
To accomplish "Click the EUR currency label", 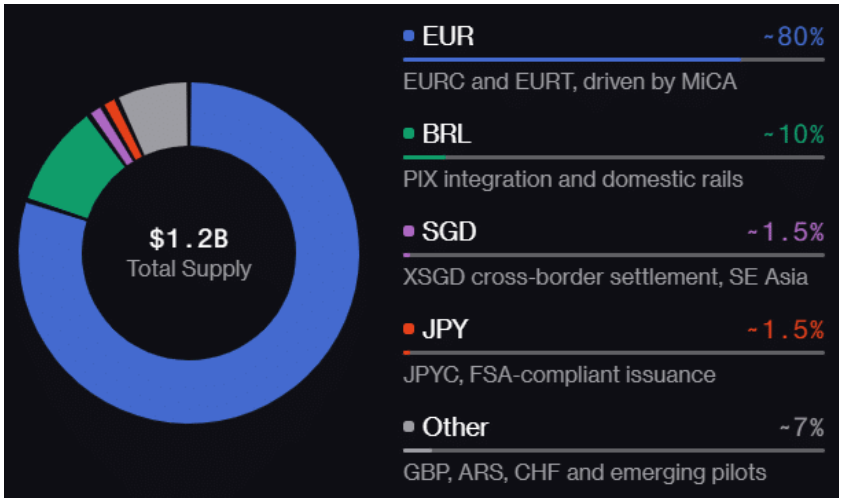I will (448, 37).
